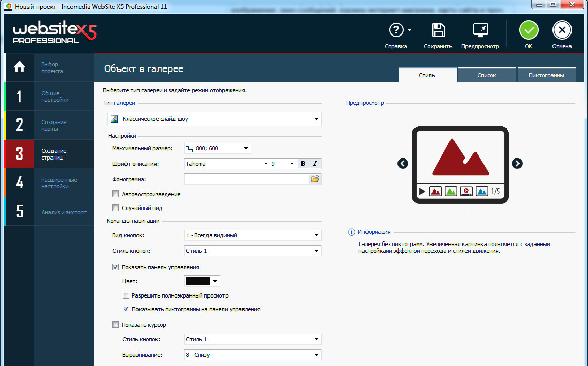Switch to the Список tab

coord(487,75)
